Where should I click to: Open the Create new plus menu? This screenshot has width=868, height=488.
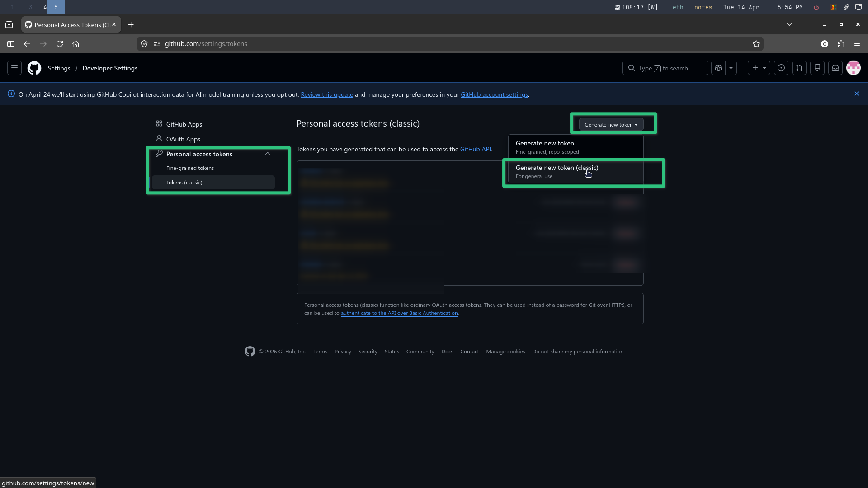click(759, 68)
